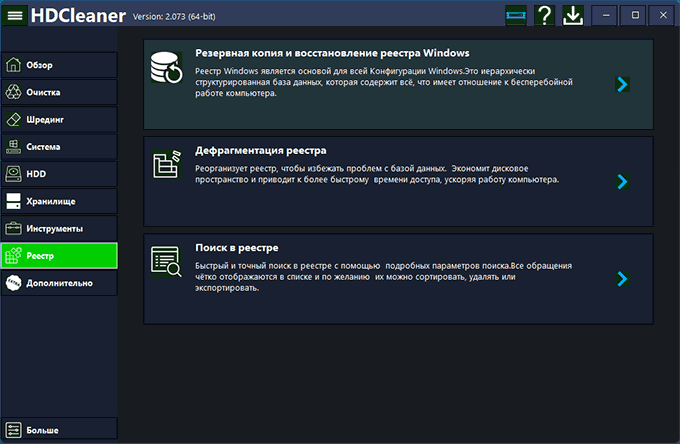
Task: Switch to the Очистка tab
Action: (x=59, y=93)
